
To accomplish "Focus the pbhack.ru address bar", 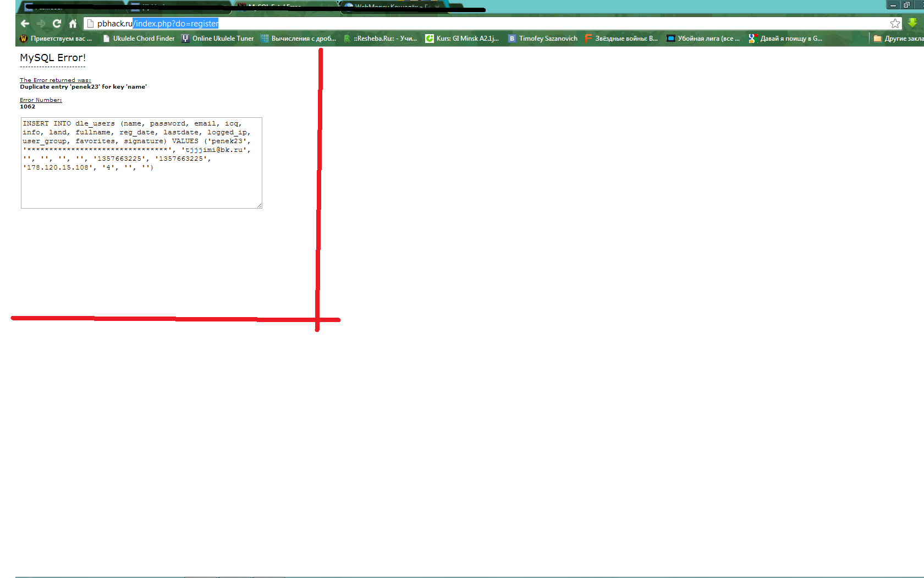I will pos(492,24).
